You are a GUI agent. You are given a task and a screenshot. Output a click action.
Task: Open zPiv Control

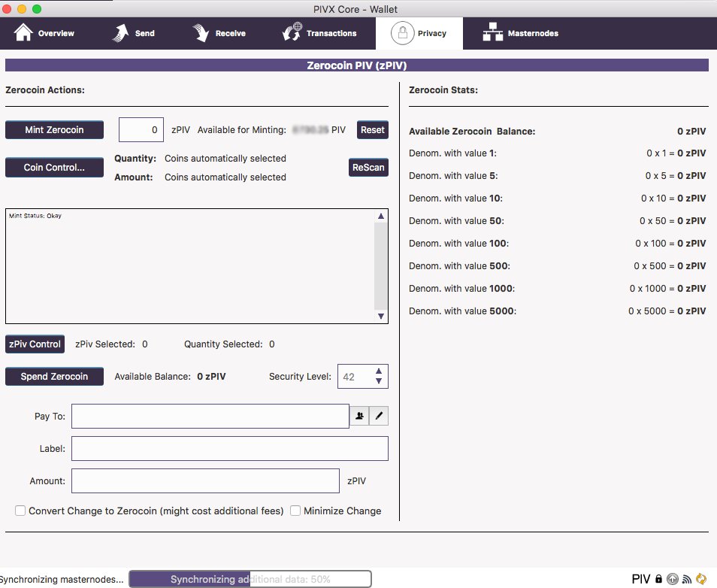[x=35, y=344]
